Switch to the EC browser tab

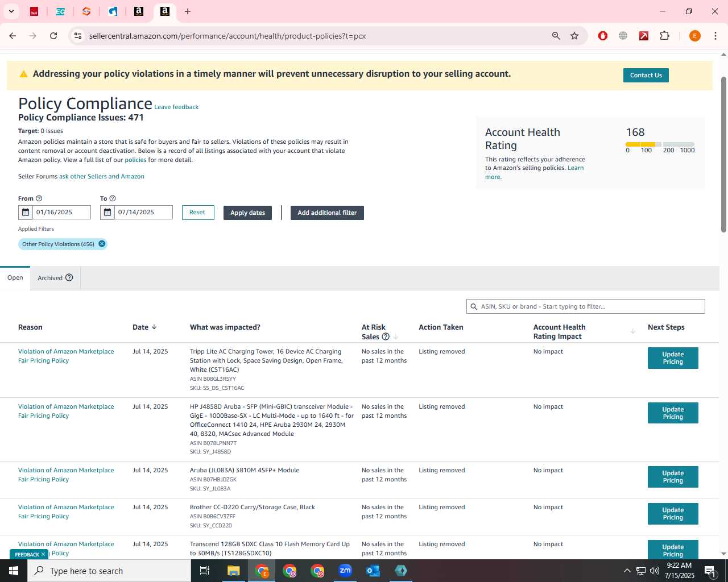60,11
